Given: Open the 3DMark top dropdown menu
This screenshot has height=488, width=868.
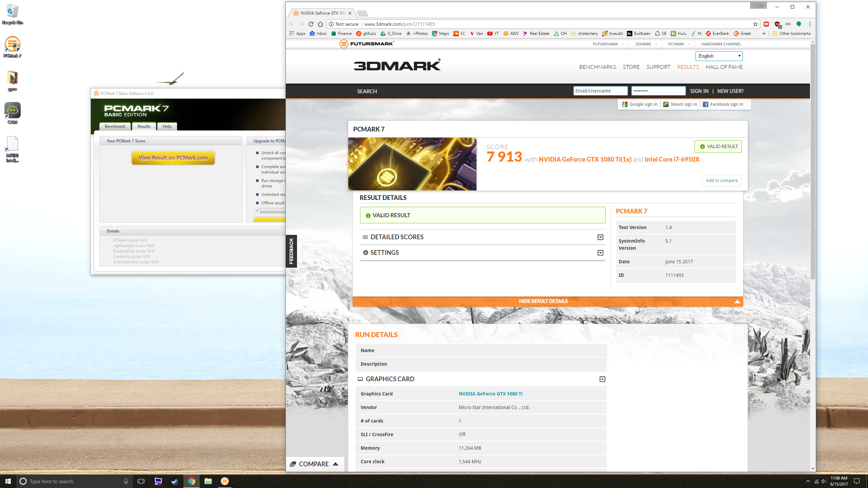Looking at the screenshot, I should tap(646, 44).
